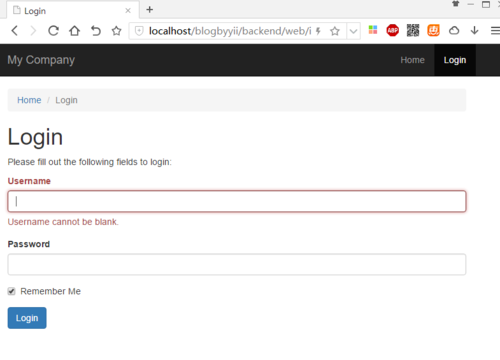Click the lightning speed-mode icon in address bar
The image size is (500, 360).
pos(318,31)
